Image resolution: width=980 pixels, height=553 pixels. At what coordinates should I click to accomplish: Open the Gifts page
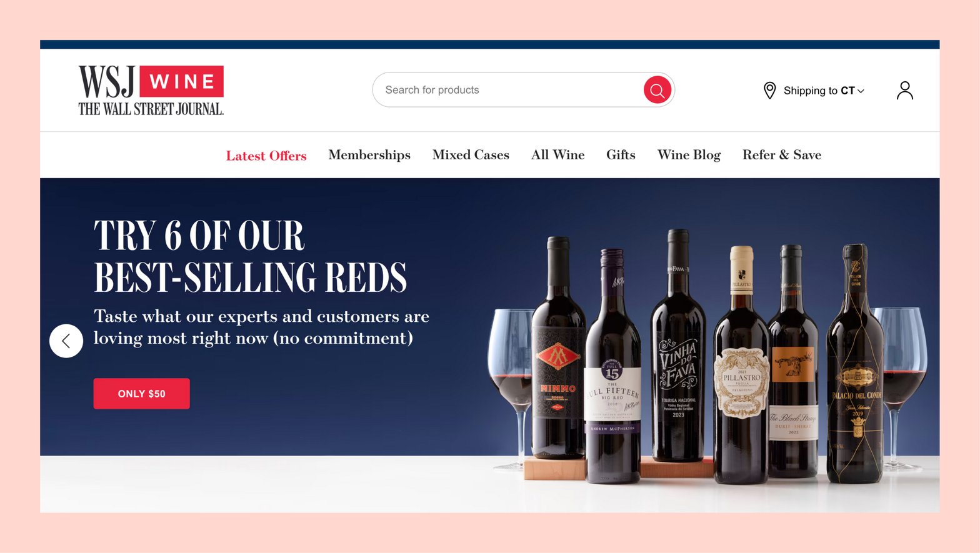(621, 155)
